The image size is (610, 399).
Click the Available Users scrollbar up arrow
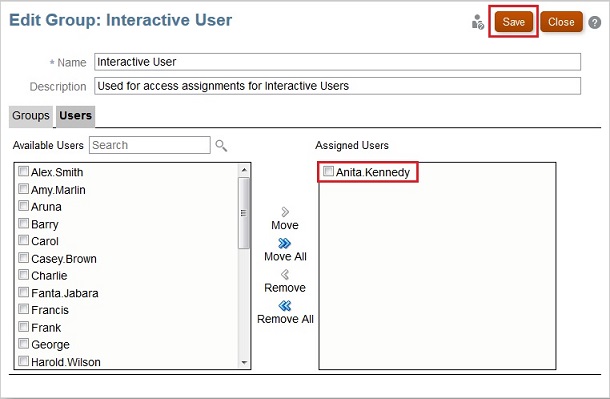[244, 170]
